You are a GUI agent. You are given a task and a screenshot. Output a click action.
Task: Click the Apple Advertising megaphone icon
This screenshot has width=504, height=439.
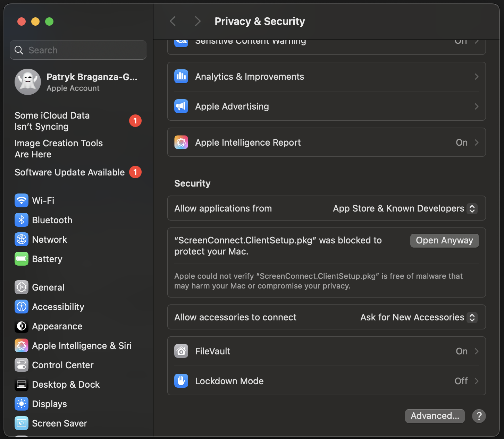[x=181, y=106]
